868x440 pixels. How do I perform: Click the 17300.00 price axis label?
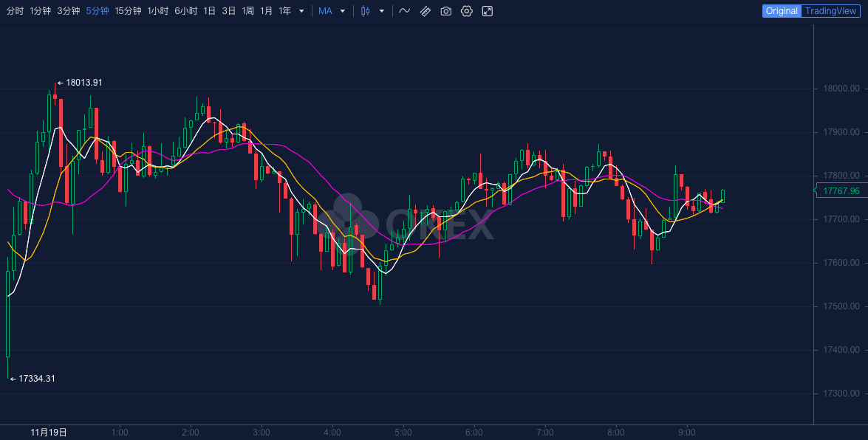point(841,393)
